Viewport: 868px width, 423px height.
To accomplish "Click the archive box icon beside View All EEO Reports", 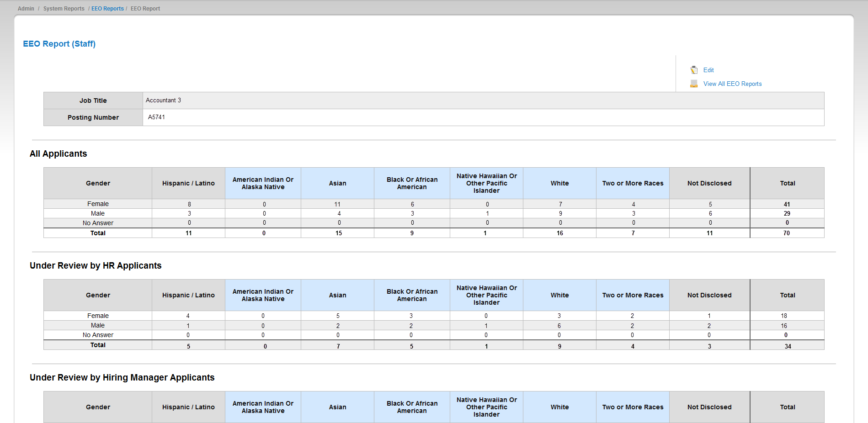I will coord(694,83).
